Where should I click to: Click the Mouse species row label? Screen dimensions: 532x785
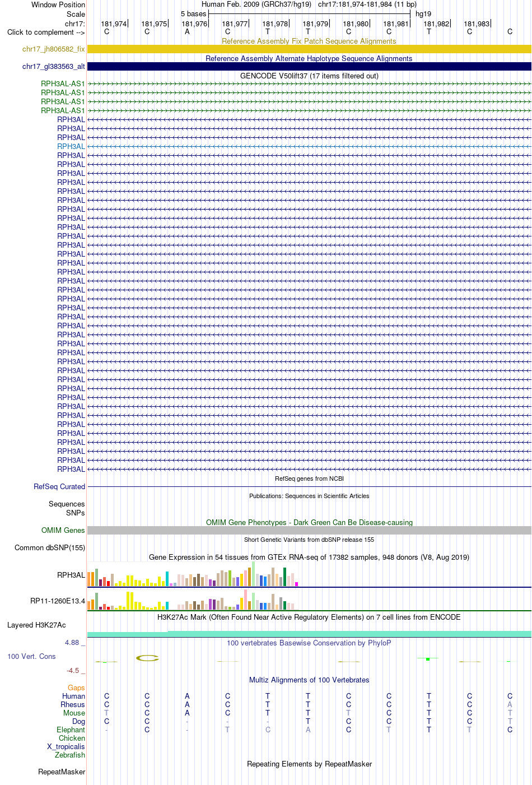pyautogui.click(x=74, y=713)
